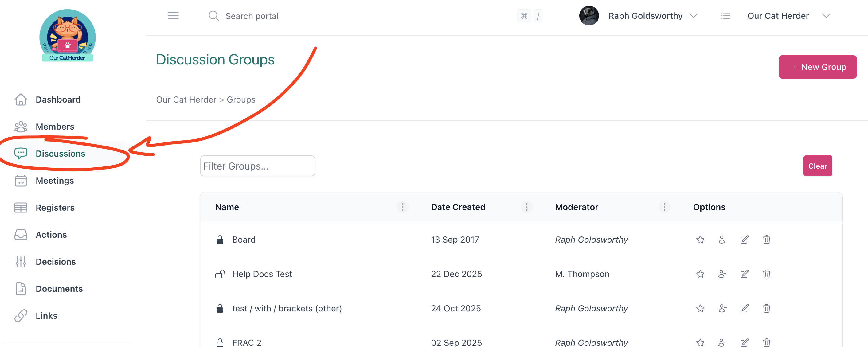Click the lock icon beside Help Docs Test
Image resolution: width=868 pixels, height=347 pixels.
point(220,274)
